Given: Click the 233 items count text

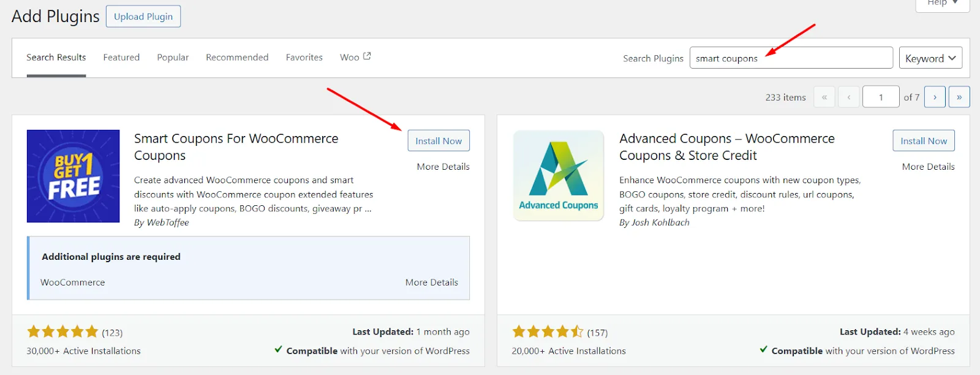Looking at the screenshot, I should click(x=786, y=97).
